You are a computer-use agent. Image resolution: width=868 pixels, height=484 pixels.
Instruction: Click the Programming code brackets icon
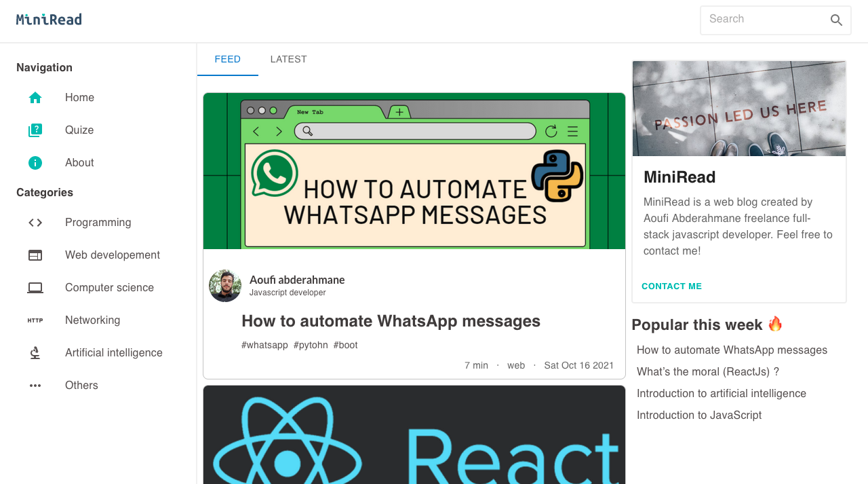coord(35,223)
